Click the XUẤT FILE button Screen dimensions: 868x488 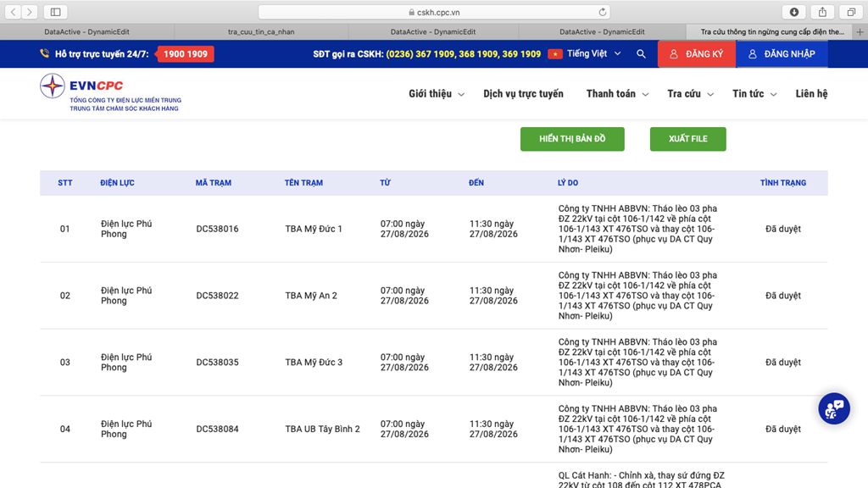(688, 139)
